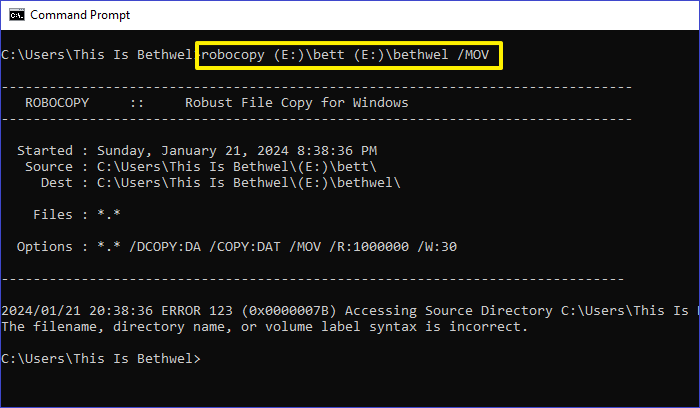The height and width of the screenshot is (408, 700).
Task: Click the Command Prompt icon in title bar
Action: 14,15
